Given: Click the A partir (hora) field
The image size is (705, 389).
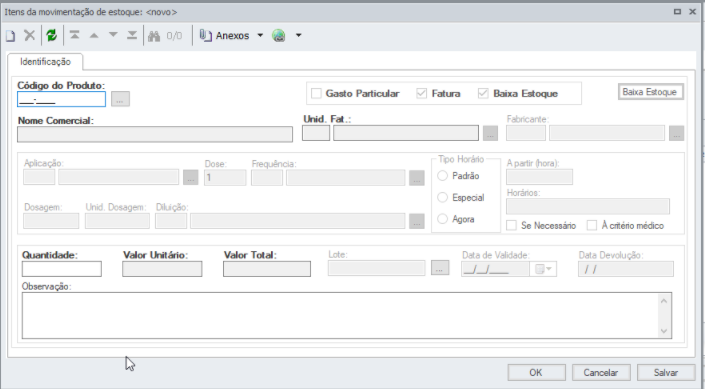Looking at the screenshot, I should coord(539,177).
